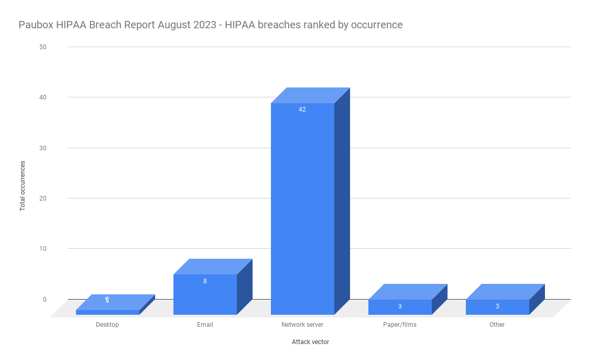589x364 pixels.
Task: Click the 'Paper/films' x-axis label
Action: (400, 325)
